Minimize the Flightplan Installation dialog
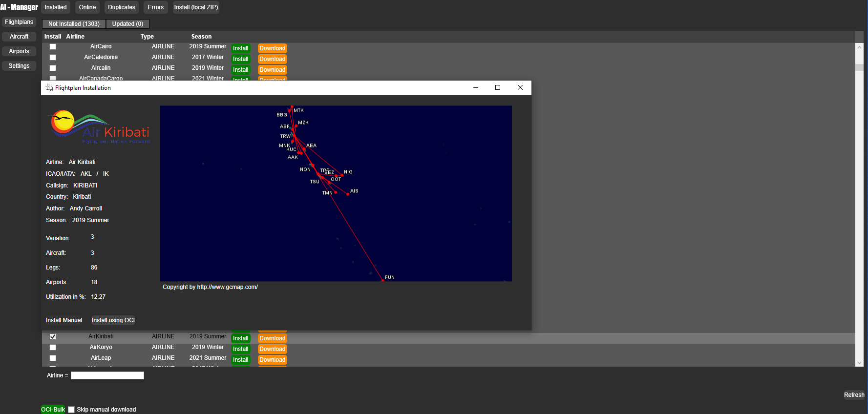Viewport: 868px width, 414px height. pos(476,88)
